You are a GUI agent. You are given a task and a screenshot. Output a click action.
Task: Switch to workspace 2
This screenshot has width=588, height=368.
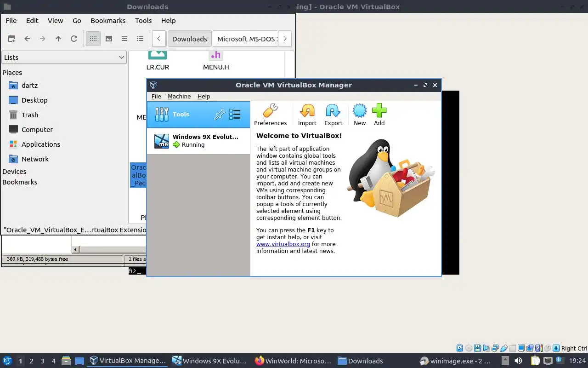pyautogui.click(x=31, y=361)
